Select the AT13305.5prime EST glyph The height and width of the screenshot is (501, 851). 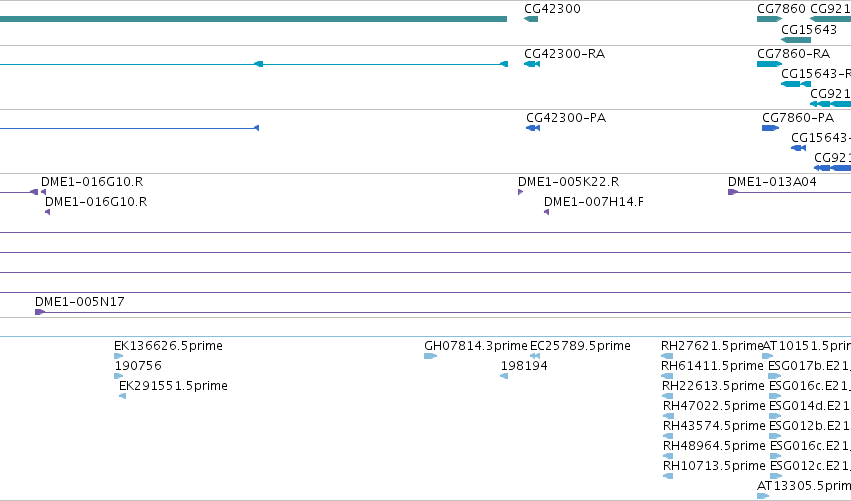(763, 496)
